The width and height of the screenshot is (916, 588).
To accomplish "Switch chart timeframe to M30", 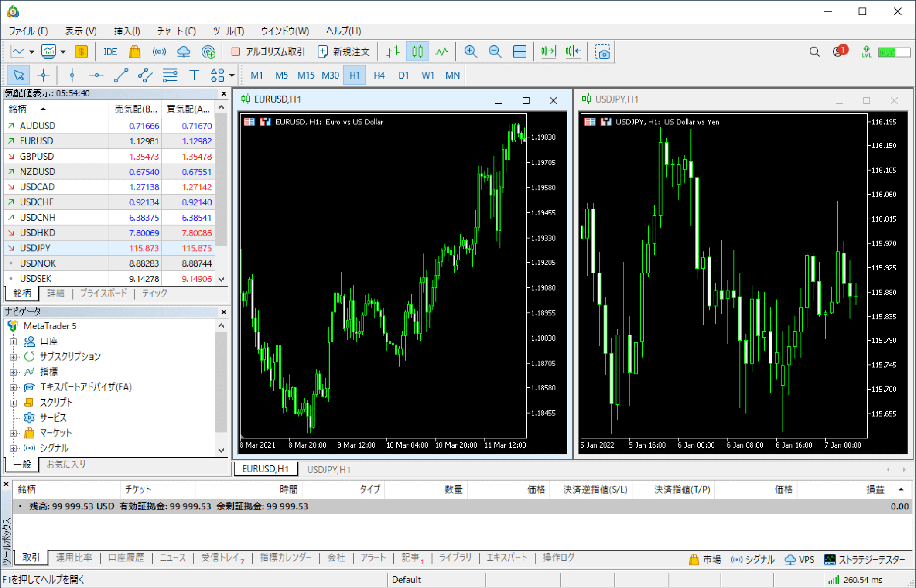I will (330, 75).
